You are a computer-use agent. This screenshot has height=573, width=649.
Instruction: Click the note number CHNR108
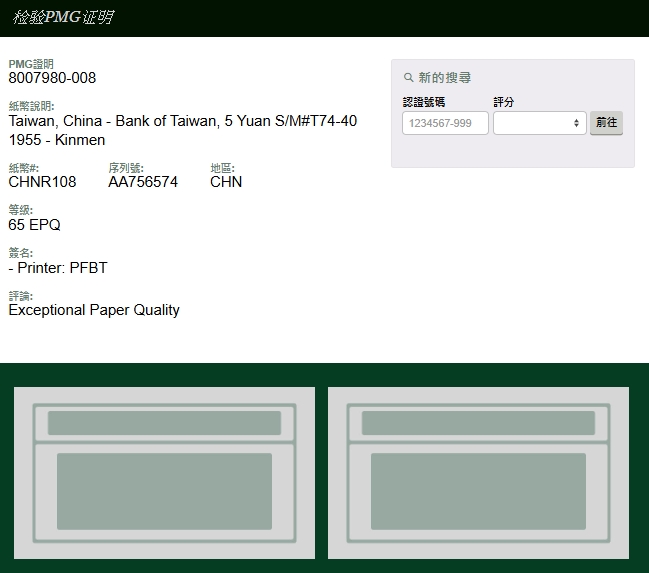click(x=42, y=182)
